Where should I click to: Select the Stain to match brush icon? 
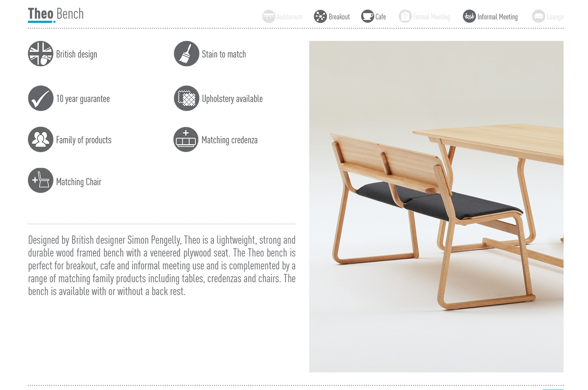coord(186,54)
